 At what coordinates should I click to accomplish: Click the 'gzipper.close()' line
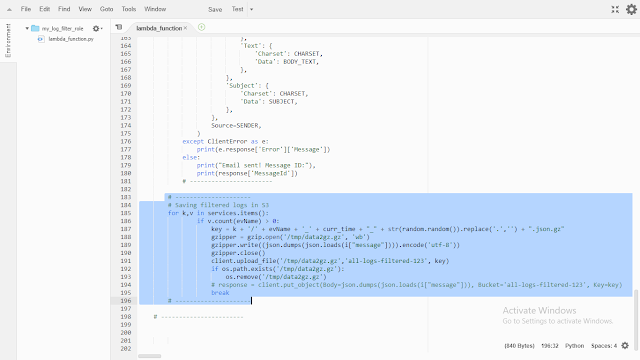[238, 253]
